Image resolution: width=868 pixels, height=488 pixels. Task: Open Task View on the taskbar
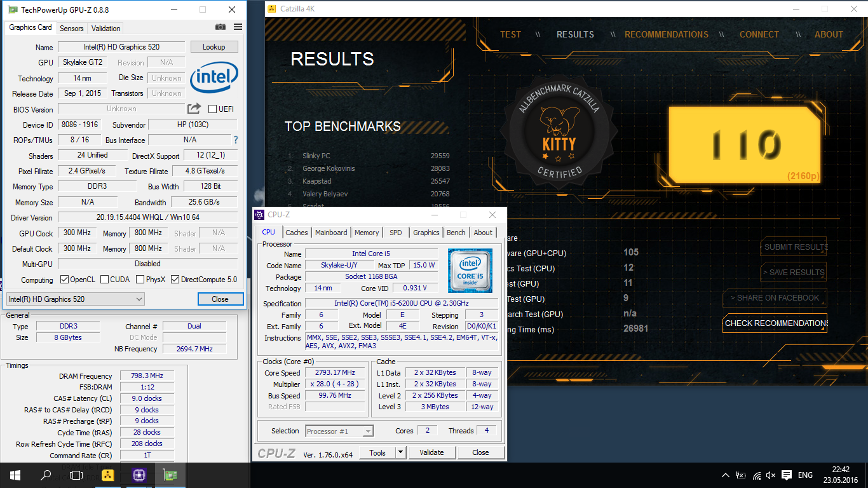[x=76, y=475]
